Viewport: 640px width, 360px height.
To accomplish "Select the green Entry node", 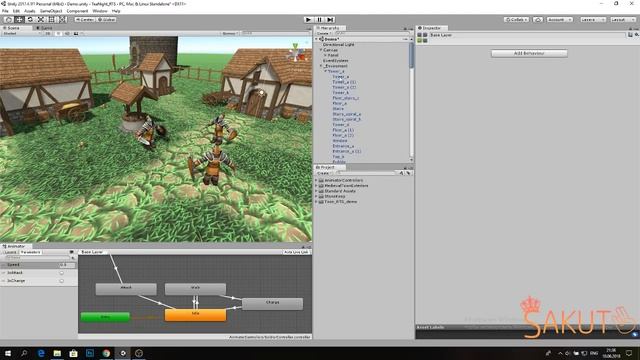I will click(x=105, y=317).
